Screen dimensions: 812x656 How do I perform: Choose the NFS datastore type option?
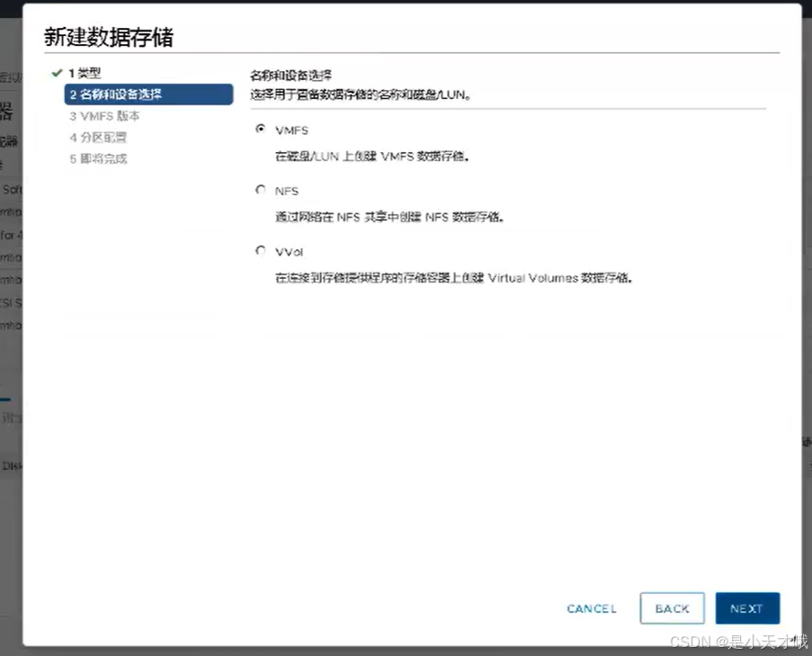click(x=261, y=190)
